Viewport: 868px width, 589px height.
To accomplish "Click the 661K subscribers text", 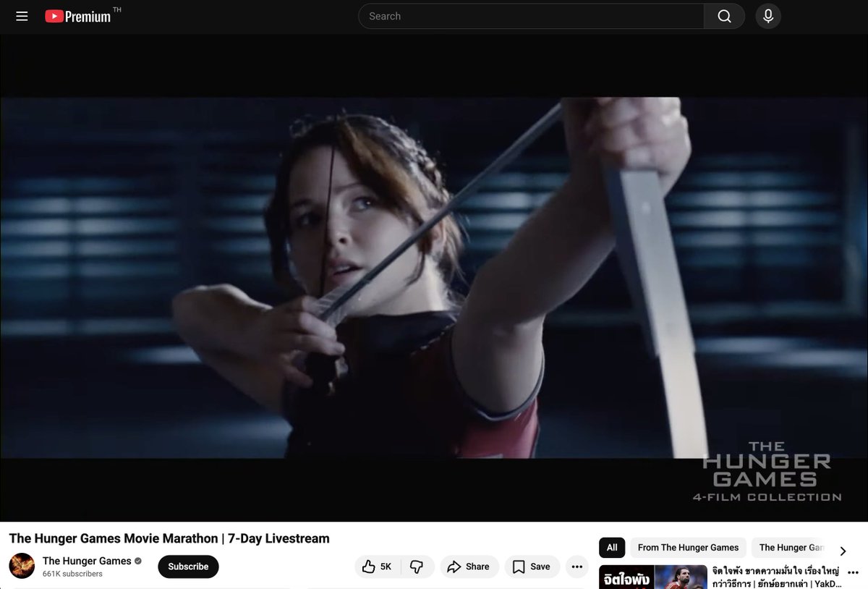I will point(72,574).
